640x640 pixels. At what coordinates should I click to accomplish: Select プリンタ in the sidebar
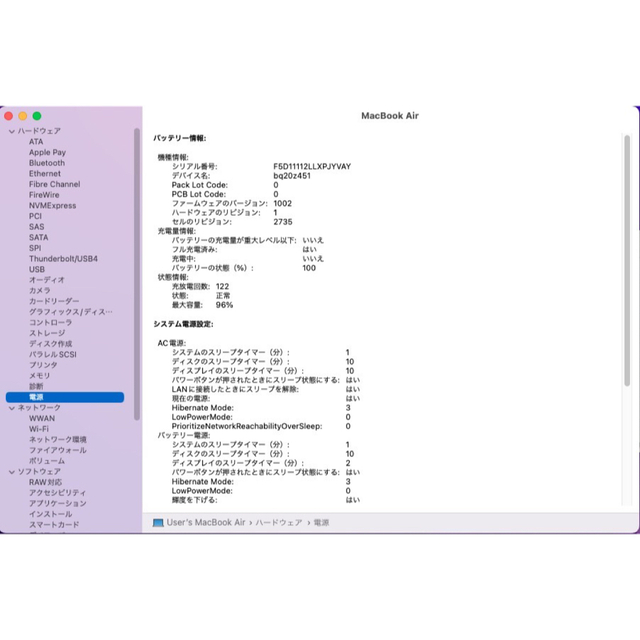pyautogui.click(x=43, y=365)
